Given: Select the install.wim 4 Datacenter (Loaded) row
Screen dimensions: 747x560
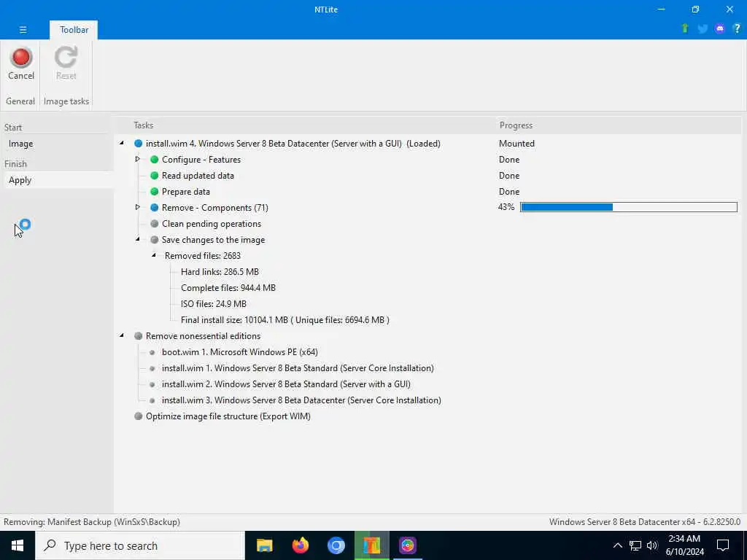Looking at the screenshot, I should pos(293,144).
